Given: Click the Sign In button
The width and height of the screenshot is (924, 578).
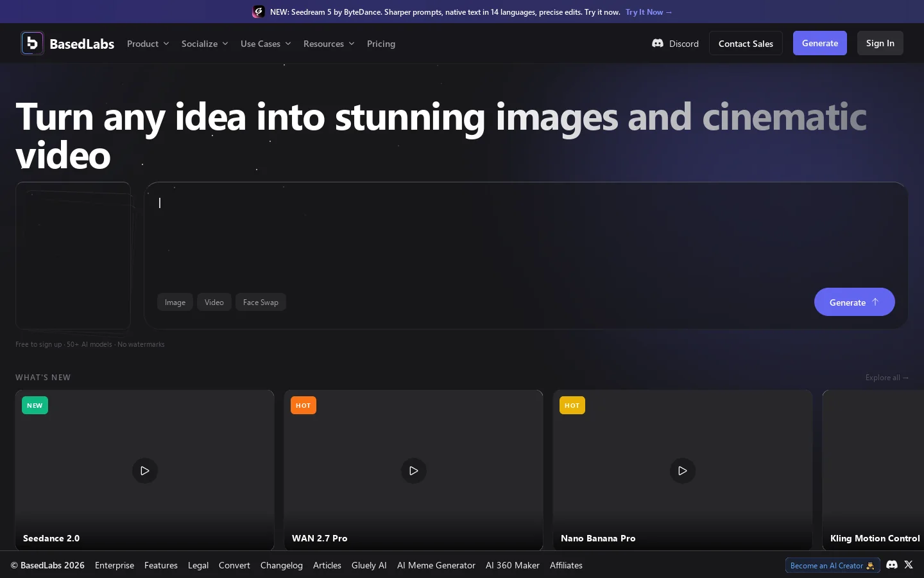Looking at the screenshot, I should coord(880,43).
